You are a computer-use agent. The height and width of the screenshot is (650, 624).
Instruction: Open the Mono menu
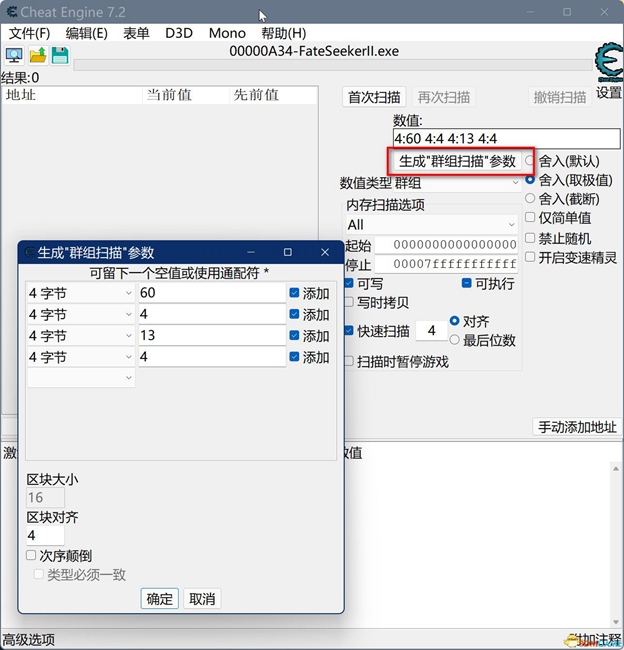click(x=227, y=33)
